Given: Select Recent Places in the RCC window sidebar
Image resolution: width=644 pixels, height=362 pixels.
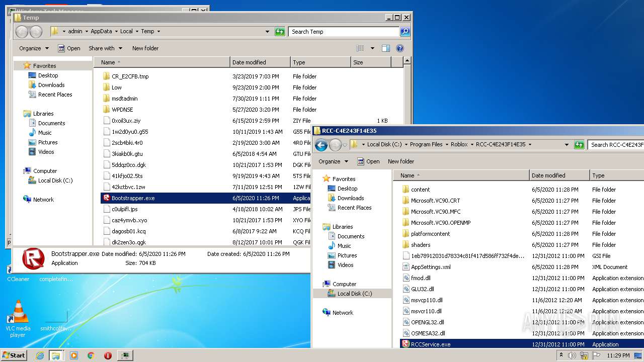Looking at the screenshot, I should [x=354, y=208].
